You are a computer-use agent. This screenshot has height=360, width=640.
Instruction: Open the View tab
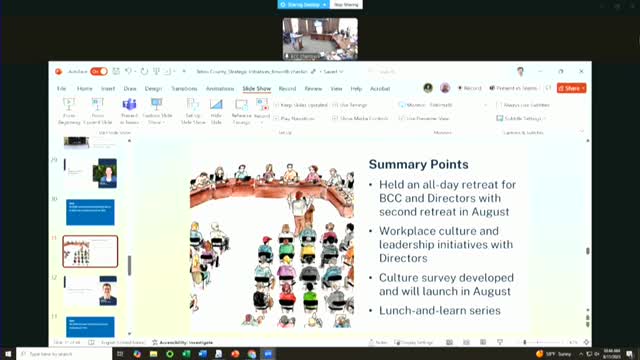click(x=336, y=89)
